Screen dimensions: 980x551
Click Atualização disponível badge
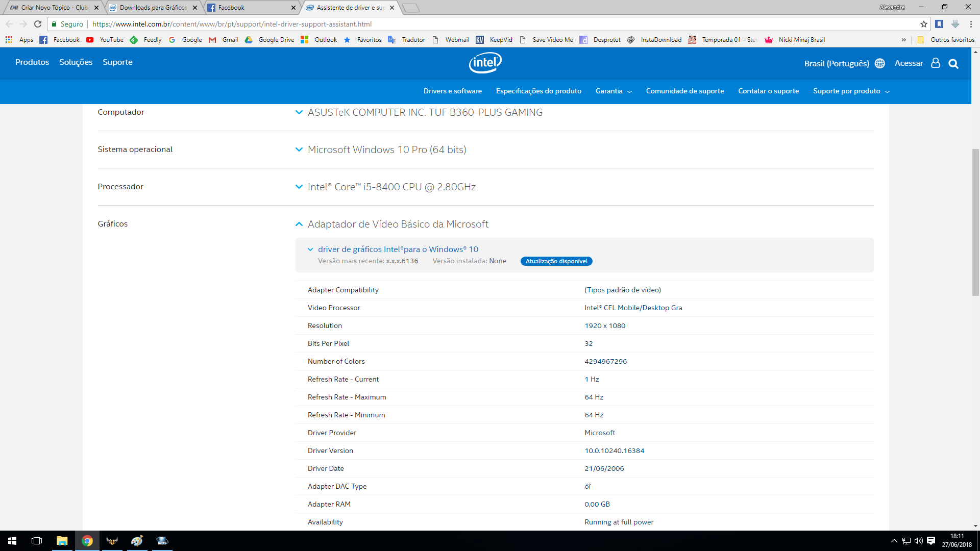(556, 261)
